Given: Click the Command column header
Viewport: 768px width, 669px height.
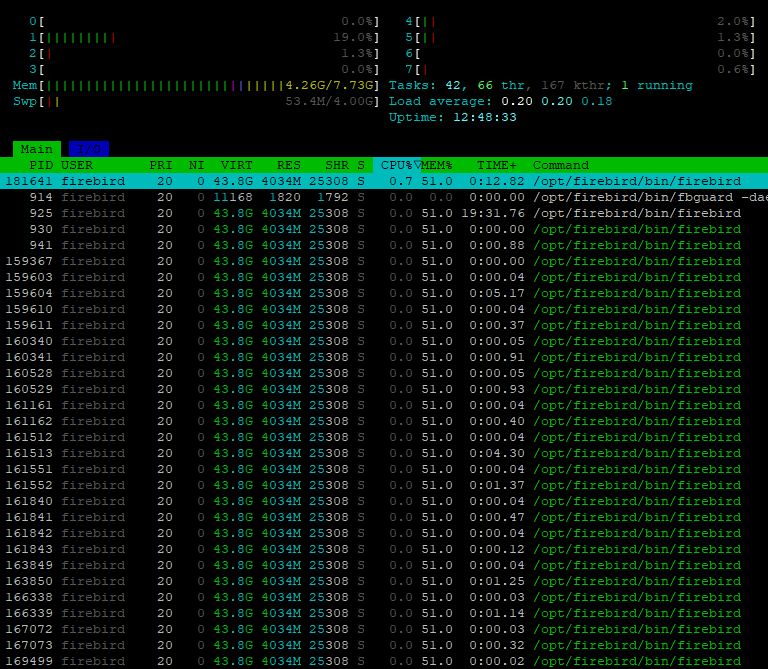Looking at the screenshot, I should coord(561,165).
